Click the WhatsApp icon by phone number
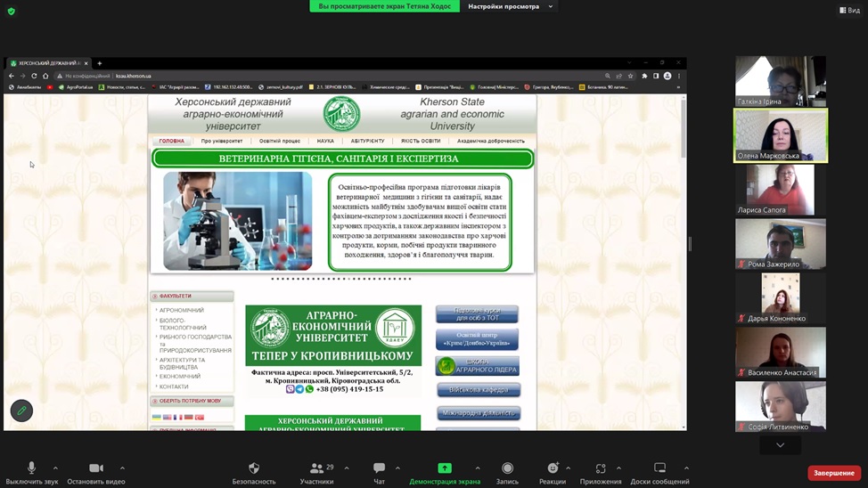This screenshot has width=868, height=488. pyautogui.click(x=309, y=389)
